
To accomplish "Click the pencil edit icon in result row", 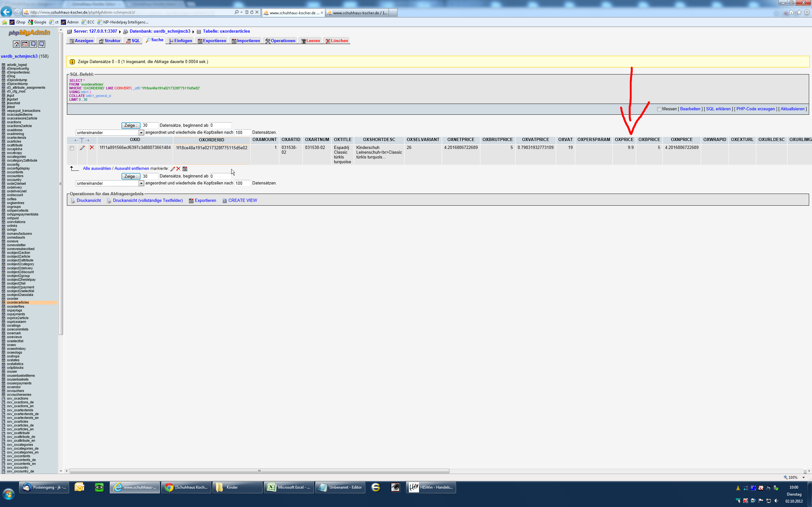I will 82,148.
